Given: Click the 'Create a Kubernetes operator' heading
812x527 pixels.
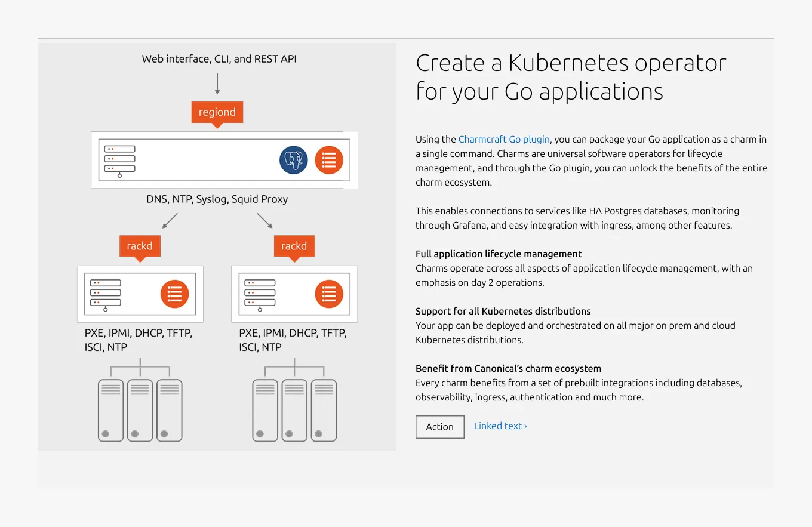Looking at the screenshot, I should click(x=571, y=77).
